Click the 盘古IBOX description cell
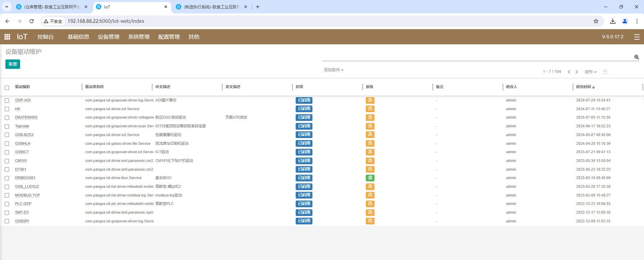644x260 pixels. (163, 178)
